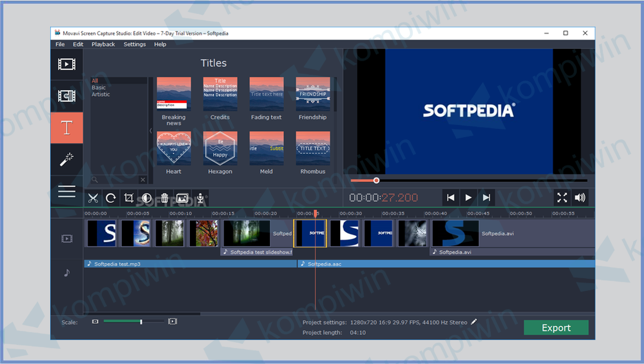The width and height of the screenshot is (644, 364).
Task: Expand the hamburger More tools menu
Action: coord(67,191)
